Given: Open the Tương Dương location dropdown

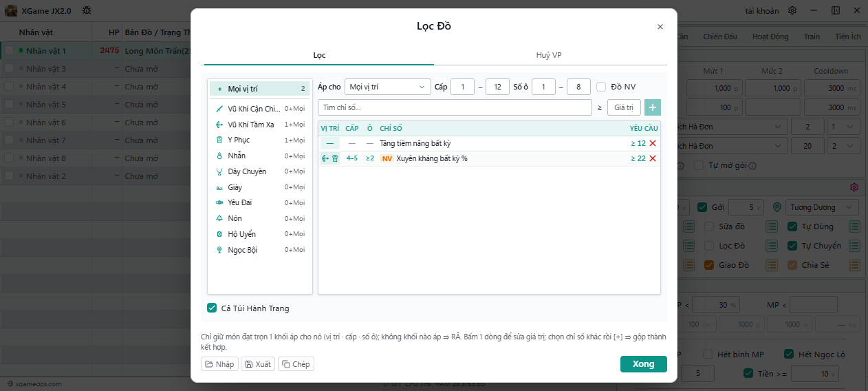Looking at the screenshot, I should point(821,207).
